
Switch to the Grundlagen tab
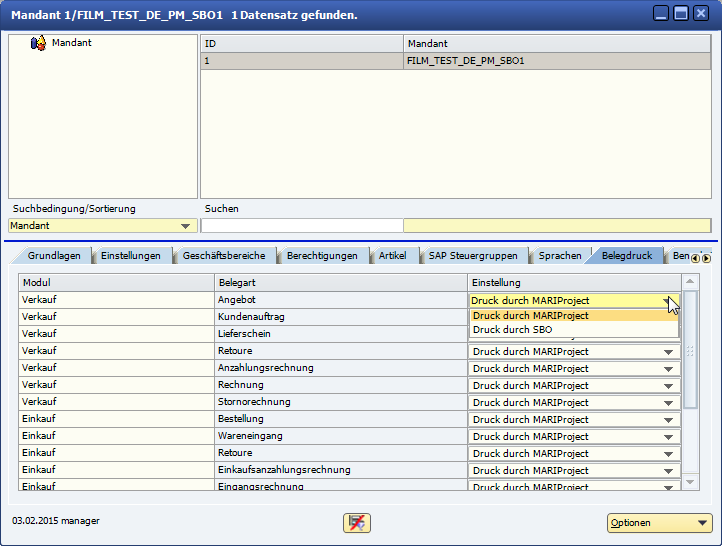click(x=54, y=256)
